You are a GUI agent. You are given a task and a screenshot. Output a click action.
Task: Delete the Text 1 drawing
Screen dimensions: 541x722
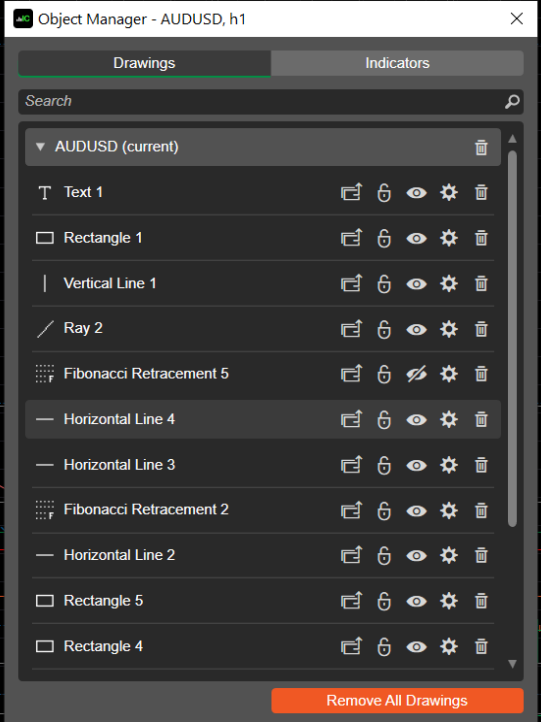(481, 192)
